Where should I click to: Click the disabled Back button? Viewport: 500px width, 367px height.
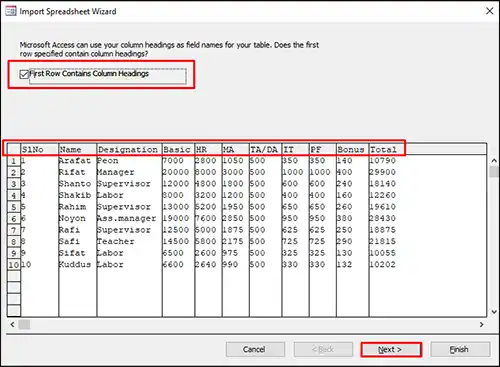[323, 349]
